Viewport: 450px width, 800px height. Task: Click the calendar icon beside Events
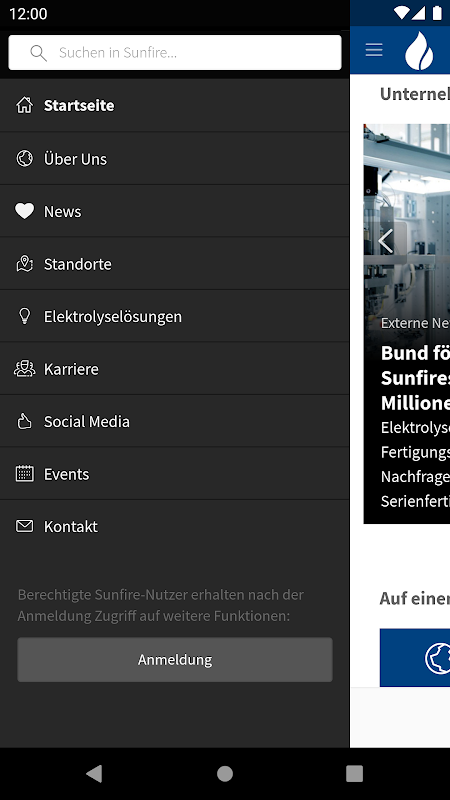click(24, 474)
